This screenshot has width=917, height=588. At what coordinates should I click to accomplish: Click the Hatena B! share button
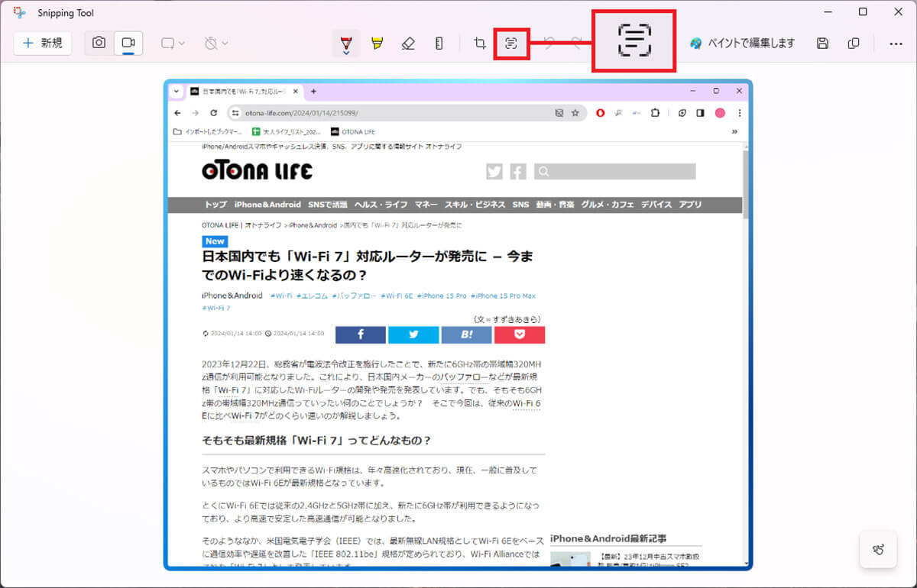(466, 334)
